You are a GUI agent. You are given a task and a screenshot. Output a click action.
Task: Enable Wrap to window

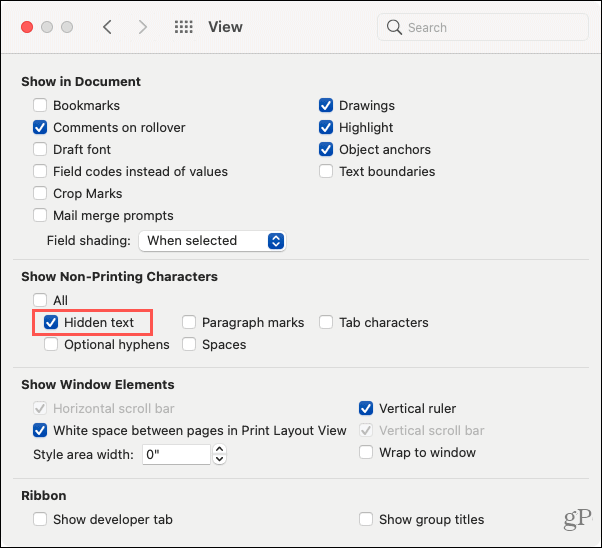tap(366, 452)
